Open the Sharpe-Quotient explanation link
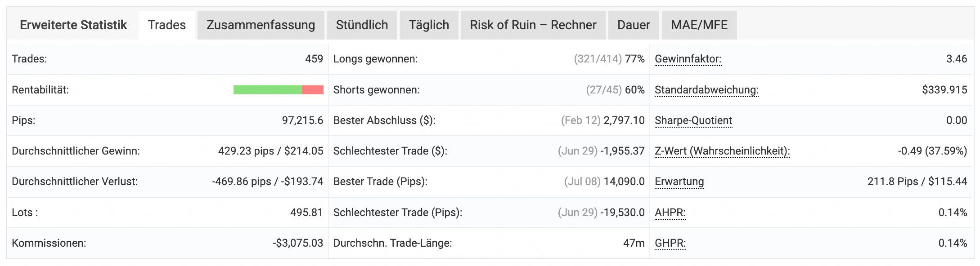980x266 pixels. pyautogui.click(x=693, y=120)
